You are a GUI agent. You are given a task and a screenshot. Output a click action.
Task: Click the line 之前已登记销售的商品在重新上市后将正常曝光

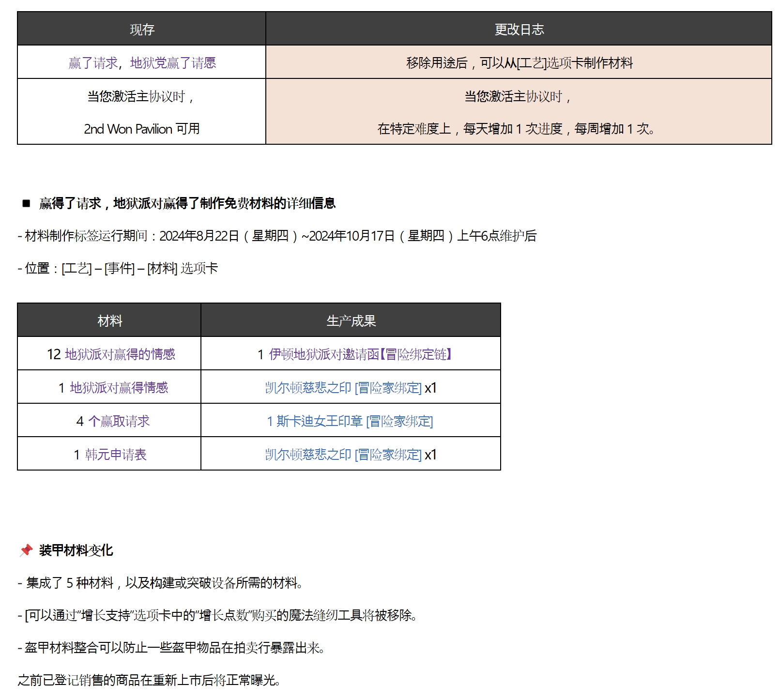[149, 680]
